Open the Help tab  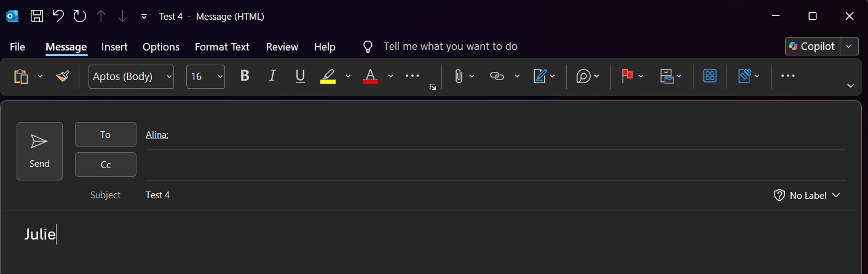(x=325, y=47)
